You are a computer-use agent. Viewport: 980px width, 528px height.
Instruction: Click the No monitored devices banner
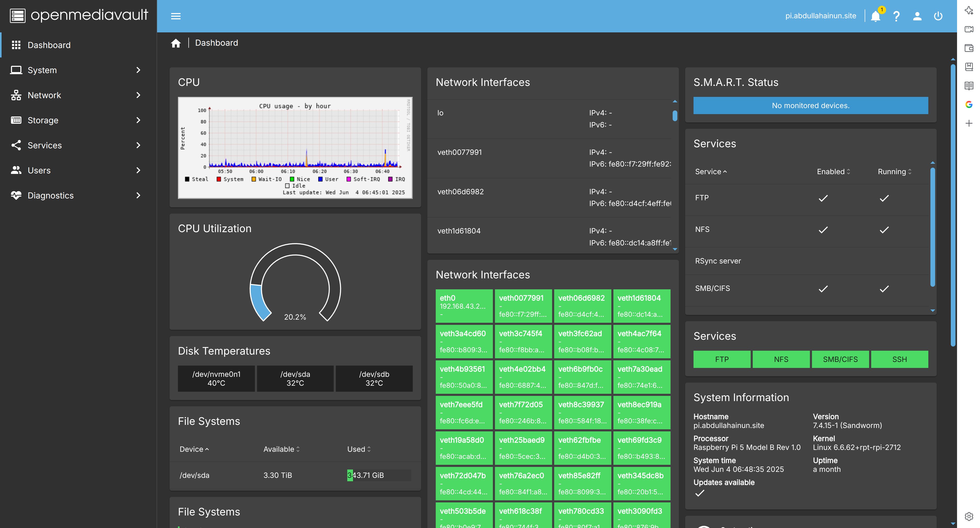810,105
